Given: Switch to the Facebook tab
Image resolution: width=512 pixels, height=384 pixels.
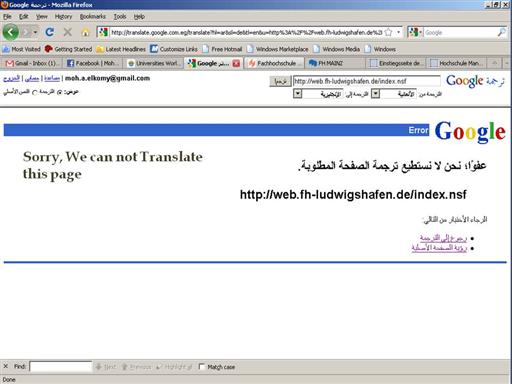Looking at the screenshot, I should click(x=93, y=63).
